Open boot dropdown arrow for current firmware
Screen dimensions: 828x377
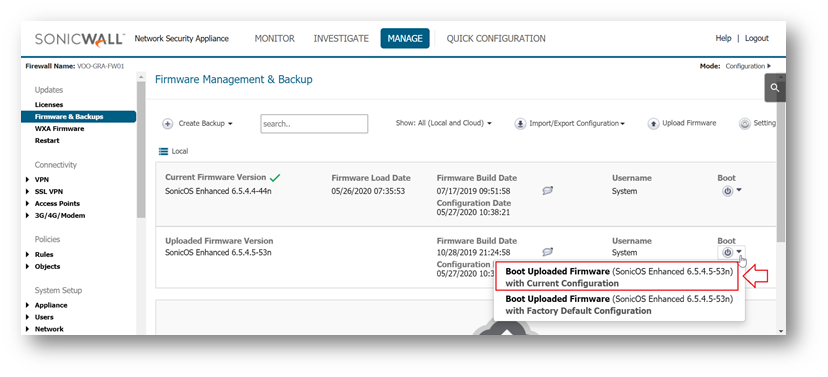pos(739,190)
